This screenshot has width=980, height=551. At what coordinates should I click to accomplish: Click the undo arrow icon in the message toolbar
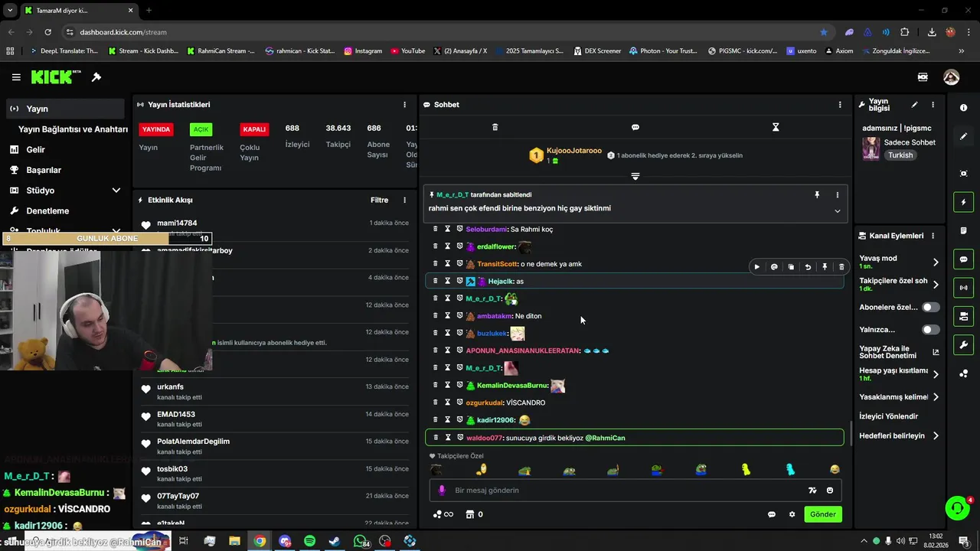[x=808, y=267]
